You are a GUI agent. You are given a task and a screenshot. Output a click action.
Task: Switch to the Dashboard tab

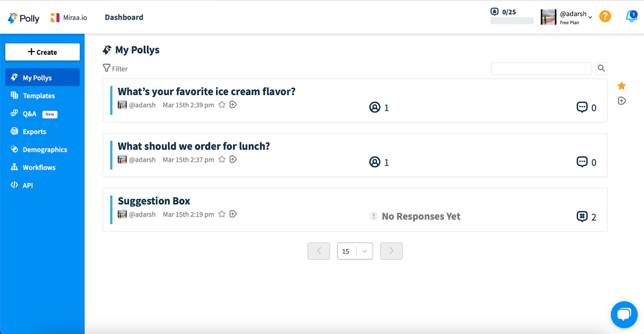click(124, 17)
